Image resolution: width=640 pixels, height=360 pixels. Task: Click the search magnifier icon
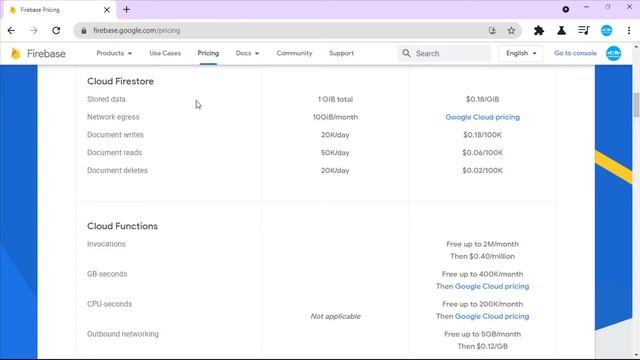406,53
